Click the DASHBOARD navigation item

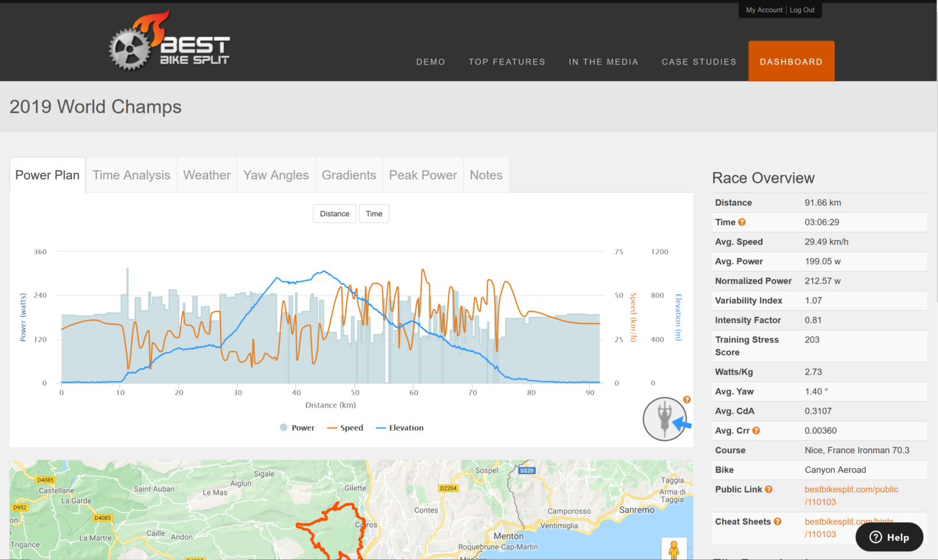tap(791, 61)
